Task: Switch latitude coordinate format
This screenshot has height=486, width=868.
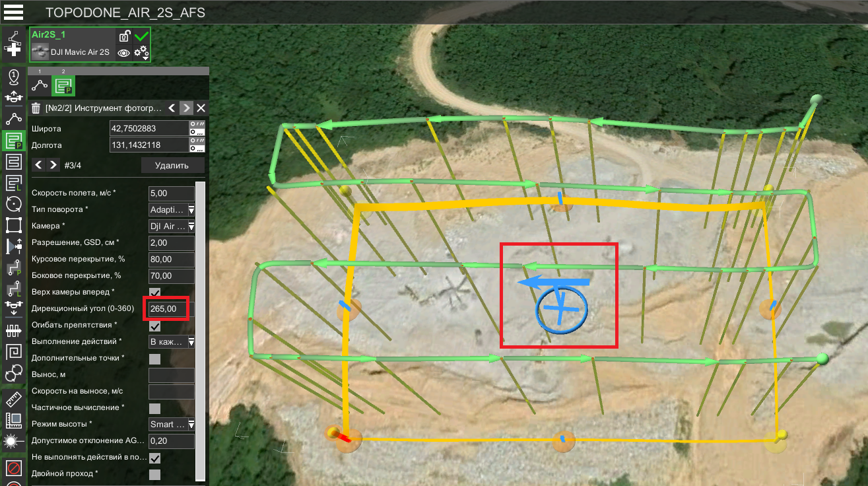Action: [x=197, y=127]
